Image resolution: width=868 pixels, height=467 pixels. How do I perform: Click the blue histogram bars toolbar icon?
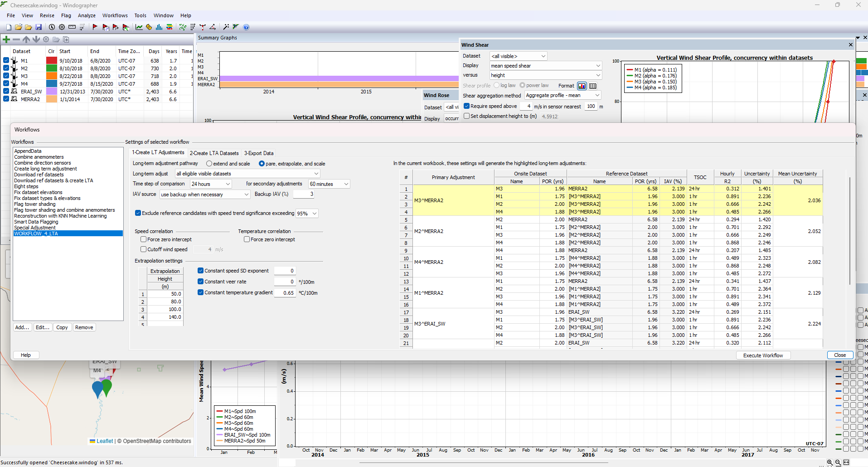point(159,27)
